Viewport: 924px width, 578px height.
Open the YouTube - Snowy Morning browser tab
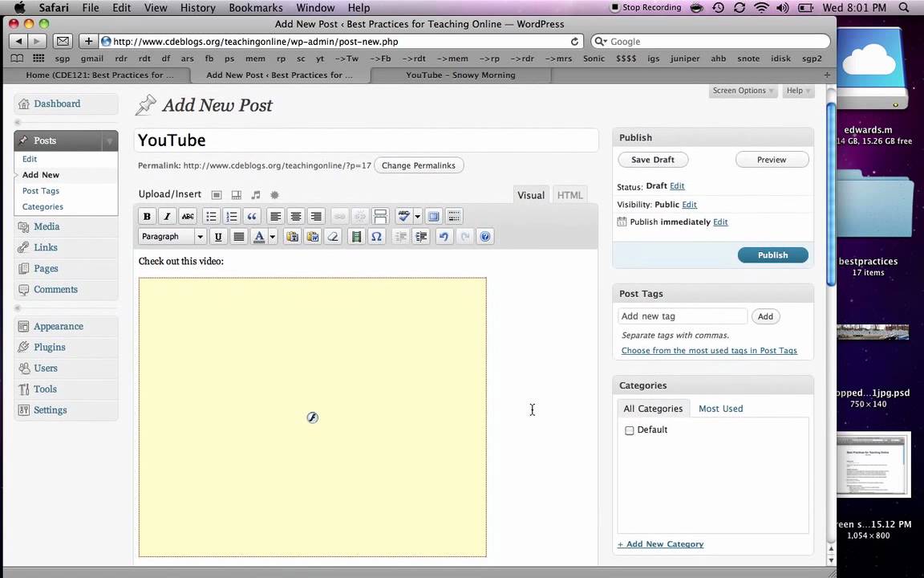tap(461, 75)
